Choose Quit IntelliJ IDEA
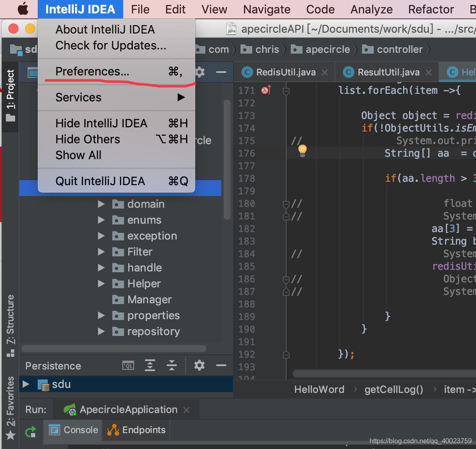Viewport: 476px width, 449px height. pyautogui.click(x=116, y=181)
